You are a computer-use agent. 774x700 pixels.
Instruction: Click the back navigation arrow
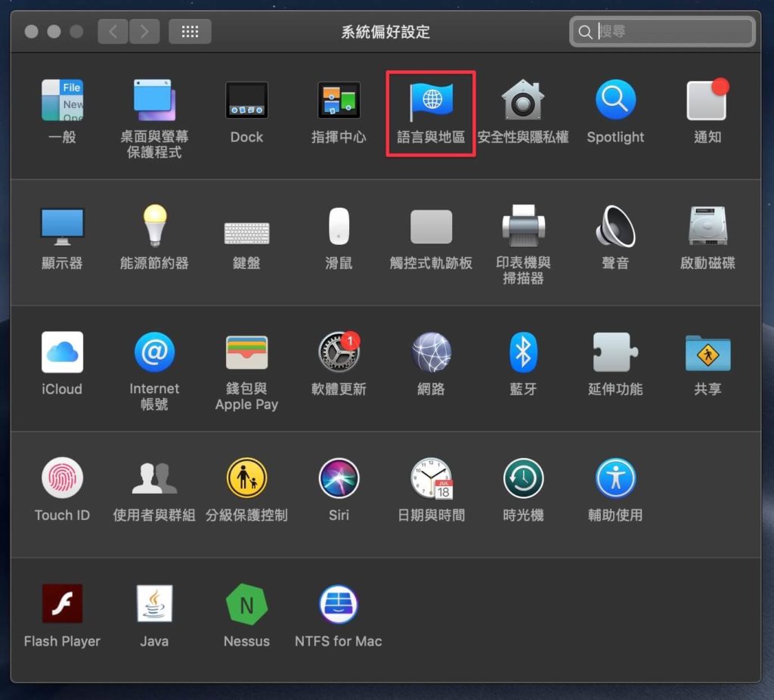pyautogui.click(x=113, y=32)
